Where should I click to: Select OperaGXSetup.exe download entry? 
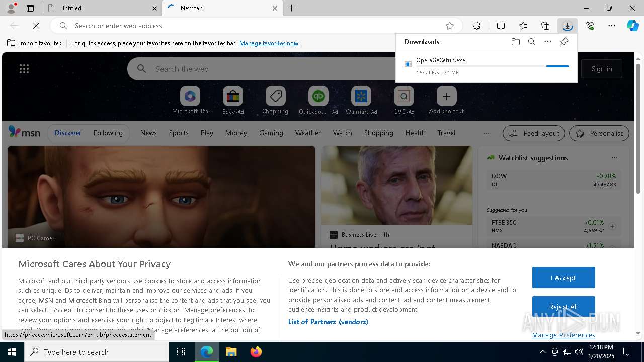486,66
